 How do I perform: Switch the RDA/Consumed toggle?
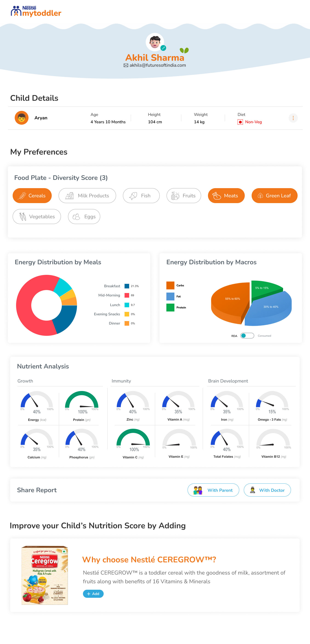pos(247,336)
